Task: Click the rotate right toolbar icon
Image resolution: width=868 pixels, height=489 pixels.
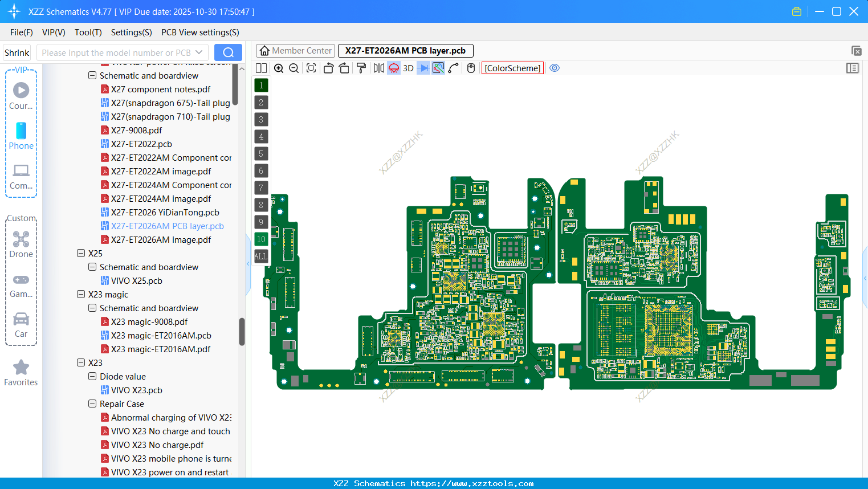Action: click(x=344, y=68)
